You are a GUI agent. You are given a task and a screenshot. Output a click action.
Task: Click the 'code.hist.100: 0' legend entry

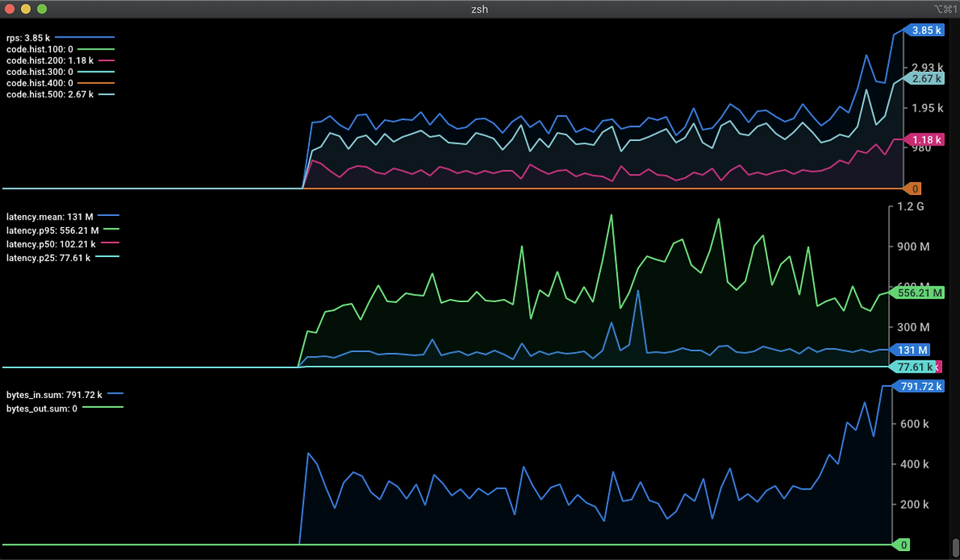point(60,49)
